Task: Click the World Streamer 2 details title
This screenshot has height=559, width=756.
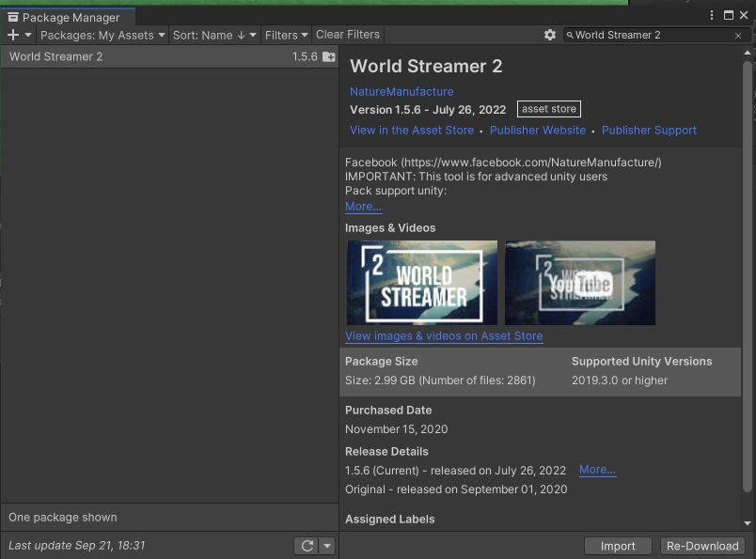Action: 426,66
